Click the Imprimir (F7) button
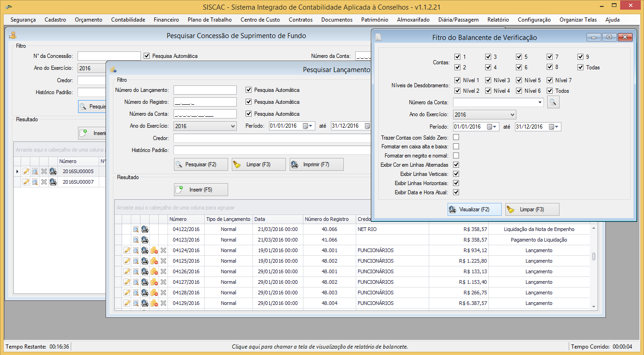This screenshot has width=644, height=355. tap(316, 164)
